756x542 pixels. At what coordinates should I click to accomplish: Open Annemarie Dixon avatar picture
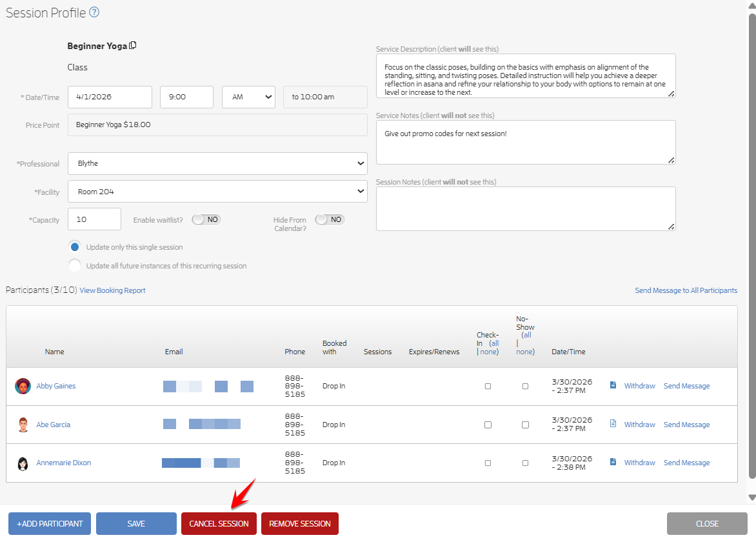tap(23, 463)
